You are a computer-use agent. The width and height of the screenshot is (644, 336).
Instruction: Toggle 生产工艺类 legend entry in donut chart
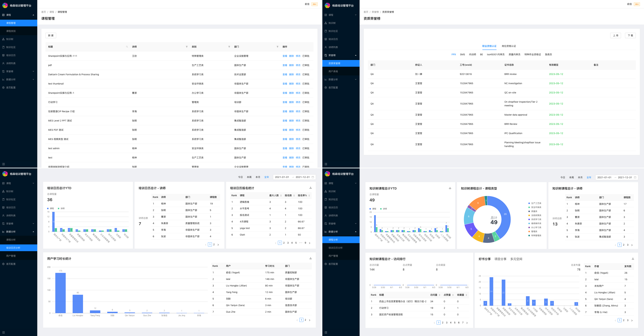[535, 203]
